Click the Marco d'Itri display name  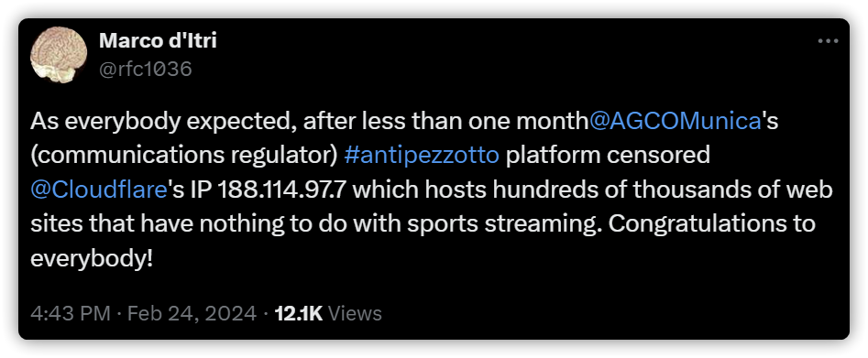[158, 40]
